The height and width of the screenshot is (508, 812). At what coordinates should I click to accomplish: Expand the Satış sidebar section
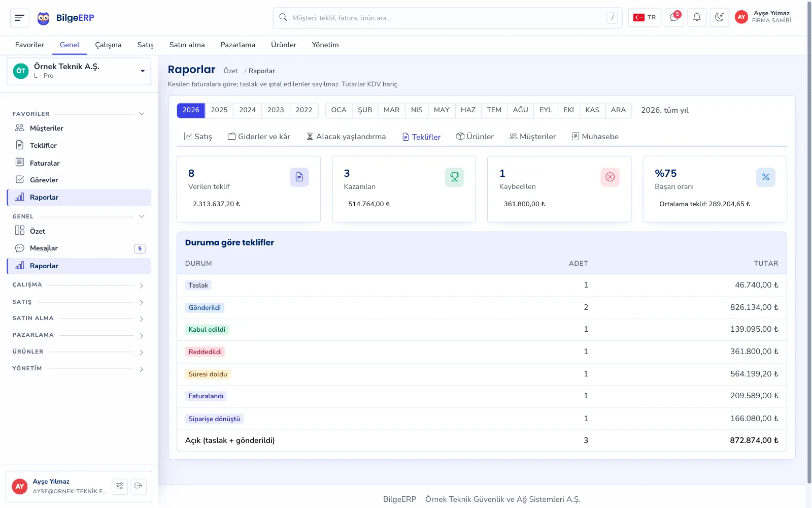(x=79, y=302)
